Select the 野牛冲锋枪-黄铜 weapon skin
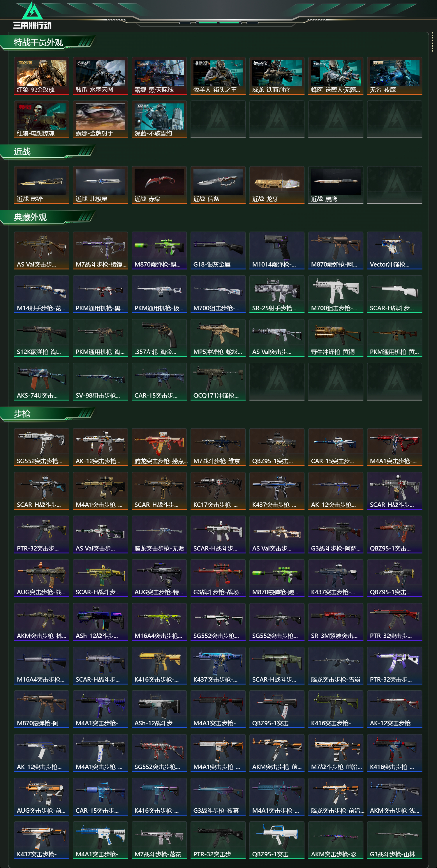This screenshot has width=437, height=868. (336, 338)
